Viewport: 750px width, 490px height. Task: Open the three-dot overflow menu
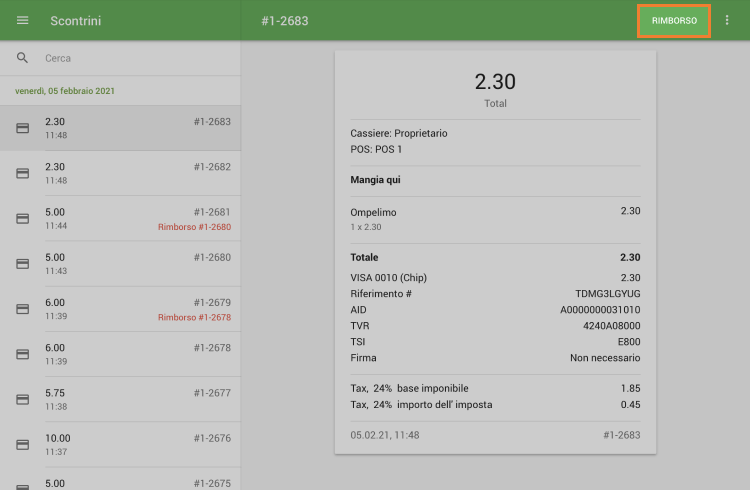(727, 21)
